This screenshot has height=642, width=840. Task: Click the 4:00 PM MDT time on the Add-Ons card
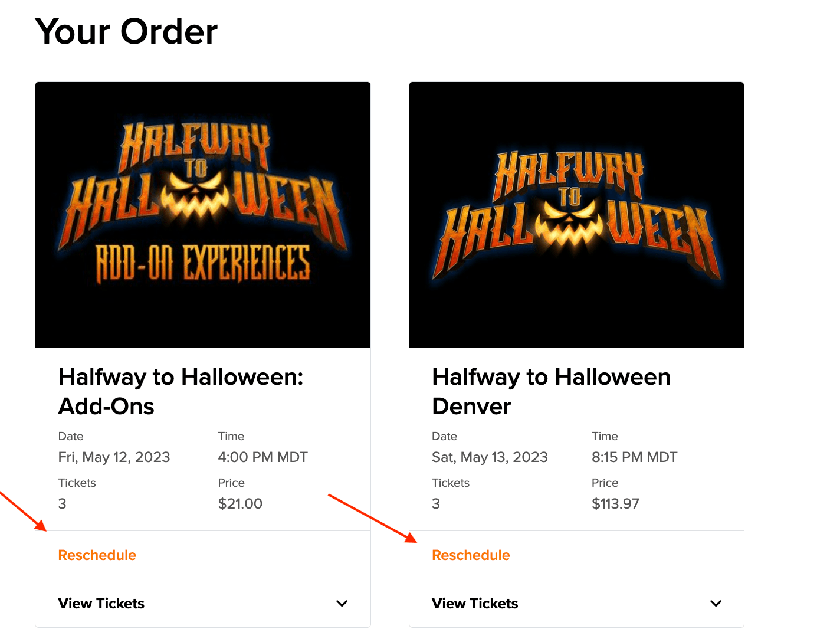click(x=263, y=457)
